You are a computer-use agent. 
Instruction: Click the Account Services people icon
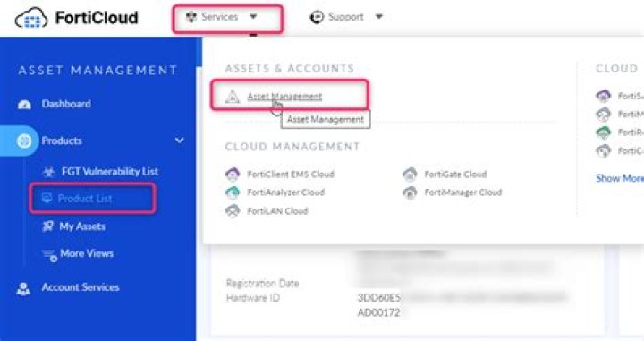(x=23, y=288)
